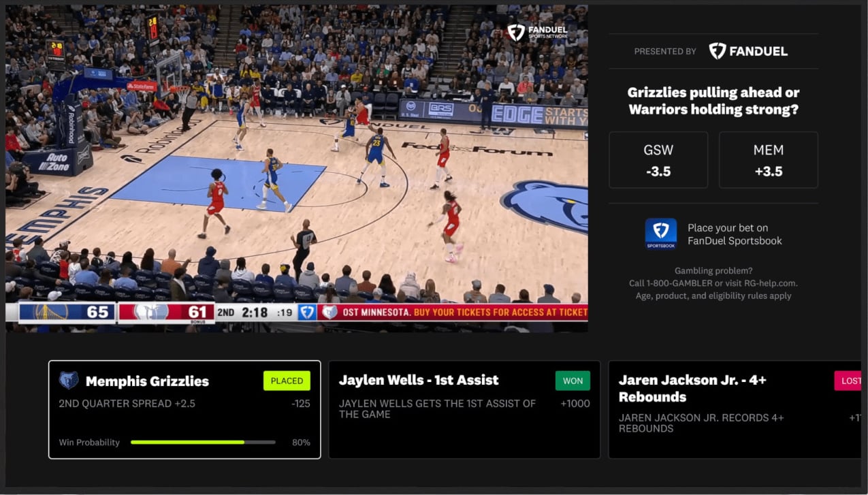Viewport: 868px width, 495px height.
Task: Toggle the PLACED badge on the Grizzlies bet
Action: point(286,381)
